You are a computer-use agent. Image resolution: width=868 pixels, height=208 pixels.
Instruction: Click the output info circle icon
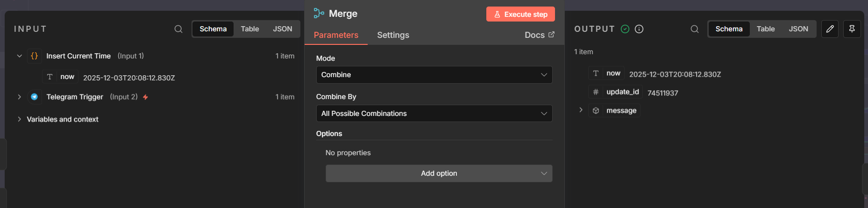coord(639,29)
